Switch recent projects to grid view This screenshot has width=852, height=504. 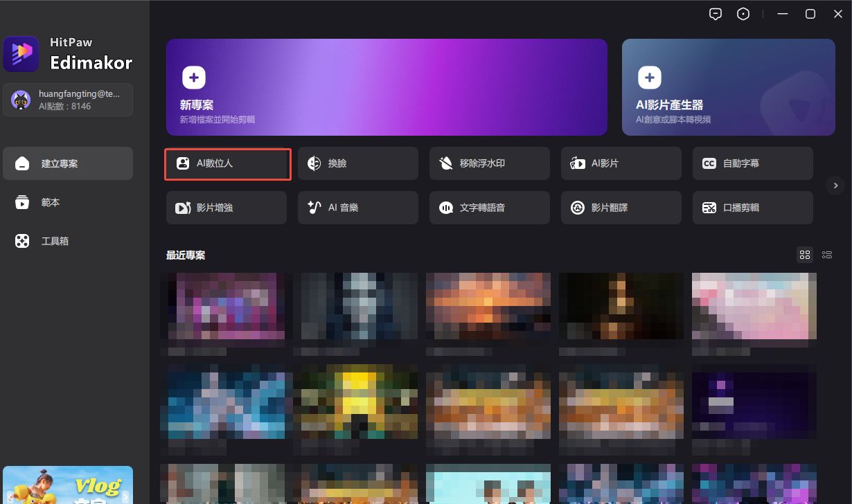click(804, 255)
